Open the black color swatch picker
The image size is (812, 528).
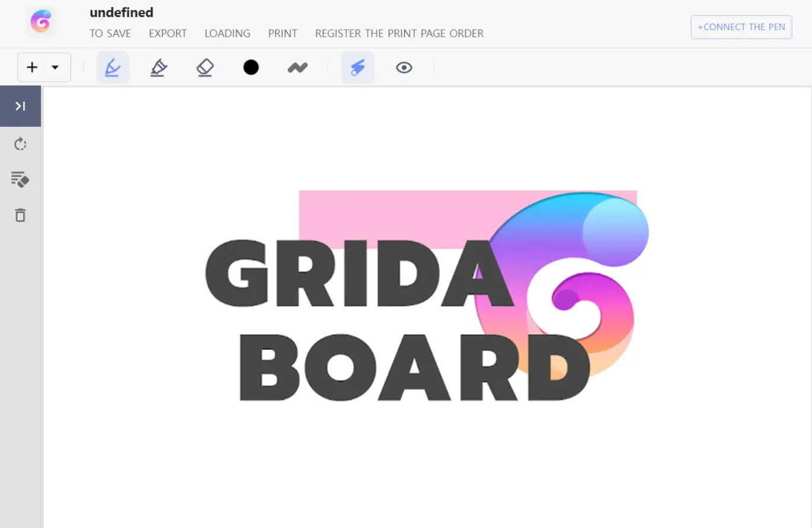pyautogui.click(x=251, y=68)
